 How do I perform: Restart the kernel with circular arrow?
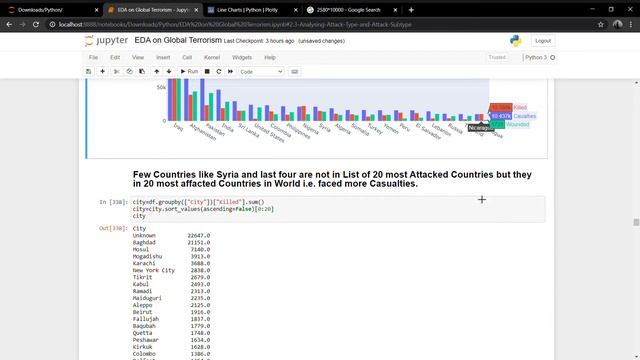219,71
